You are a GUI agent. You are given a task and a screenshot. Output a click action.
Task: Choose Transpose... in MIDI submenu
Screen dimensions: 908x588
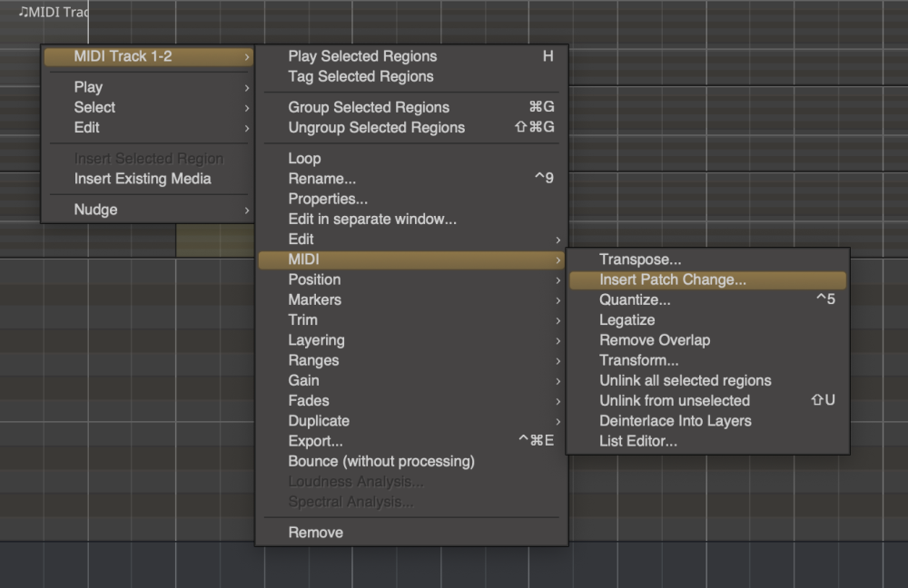[x=707, y=260]
